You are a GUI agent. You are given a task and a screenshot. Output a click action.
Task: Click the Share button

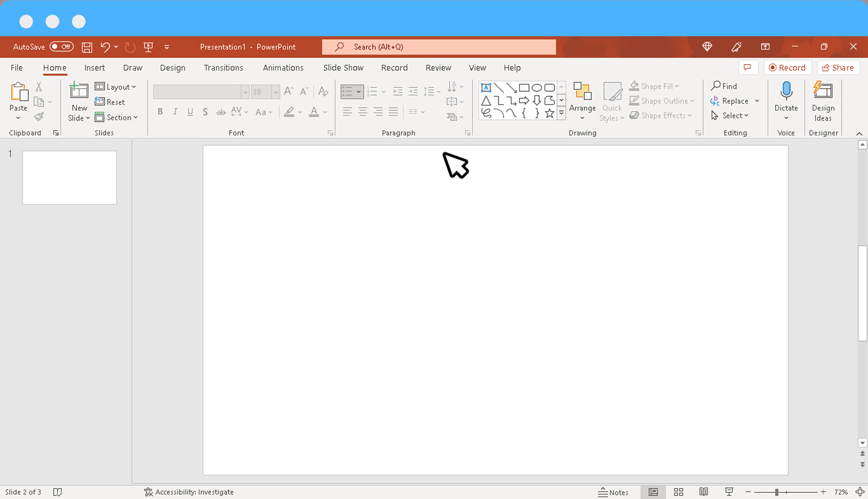pos(838,67)
